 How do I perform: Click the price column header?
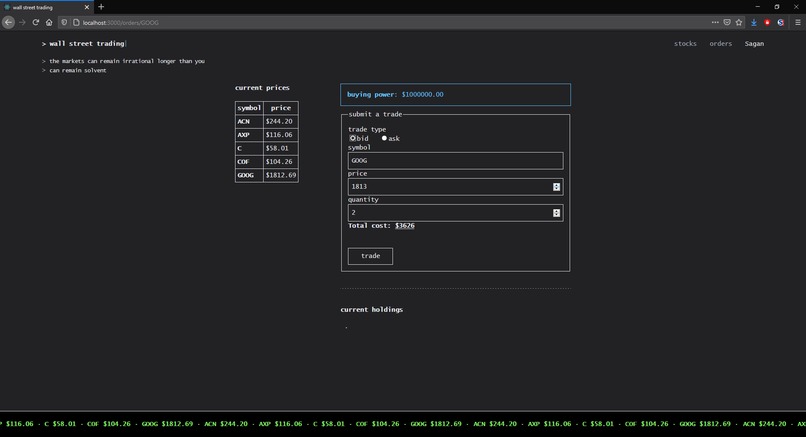click(x=281, y=108)
